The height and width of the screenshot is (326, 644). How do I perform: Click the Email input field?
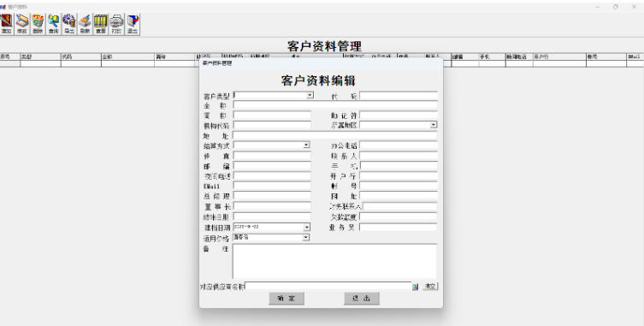pyautogui.click(x=272, y=186)
